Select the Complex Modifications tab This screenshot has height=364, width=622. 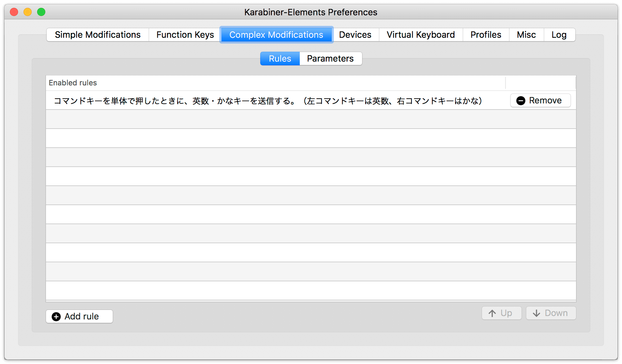pyautogui.click(x=276, y=35)
